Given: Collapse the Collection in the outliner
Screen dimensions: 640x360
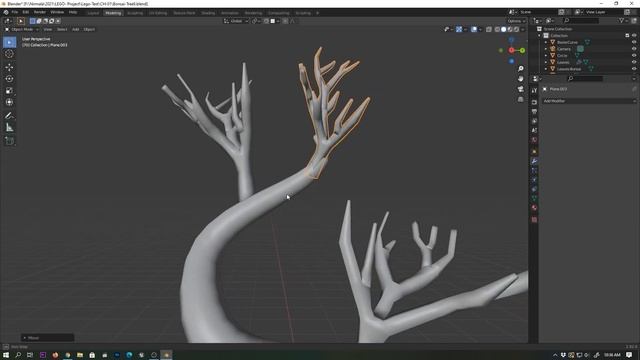Looking at the screenshot, I should (x=540, y=36).
